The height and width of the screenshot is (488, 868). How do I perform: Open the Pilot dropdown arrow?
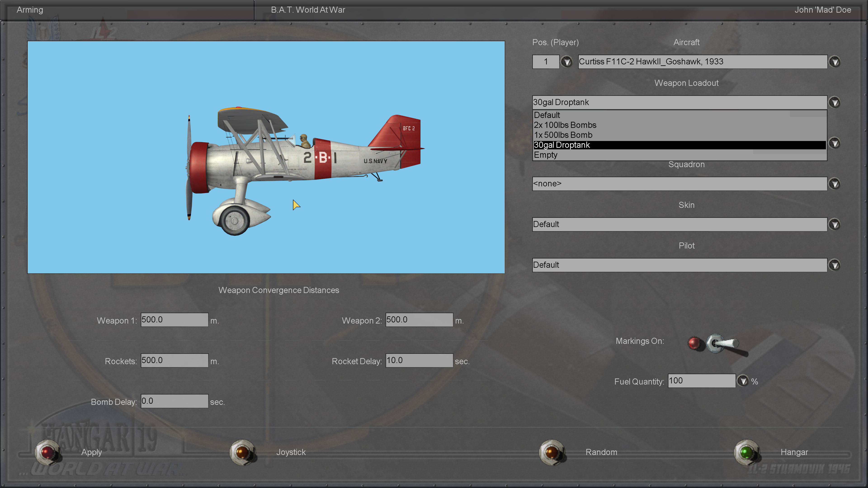coord(835,265)
